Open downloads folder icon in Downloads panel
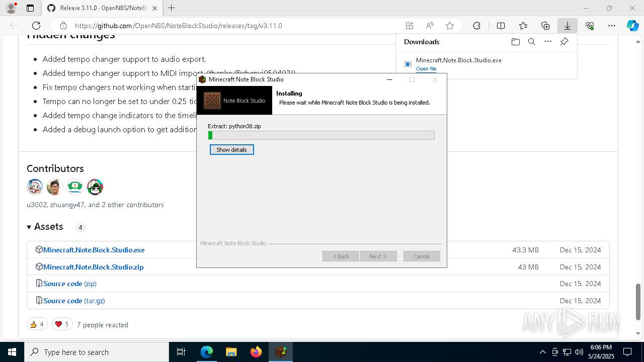644x362 pixels. (x=515, y=42)
